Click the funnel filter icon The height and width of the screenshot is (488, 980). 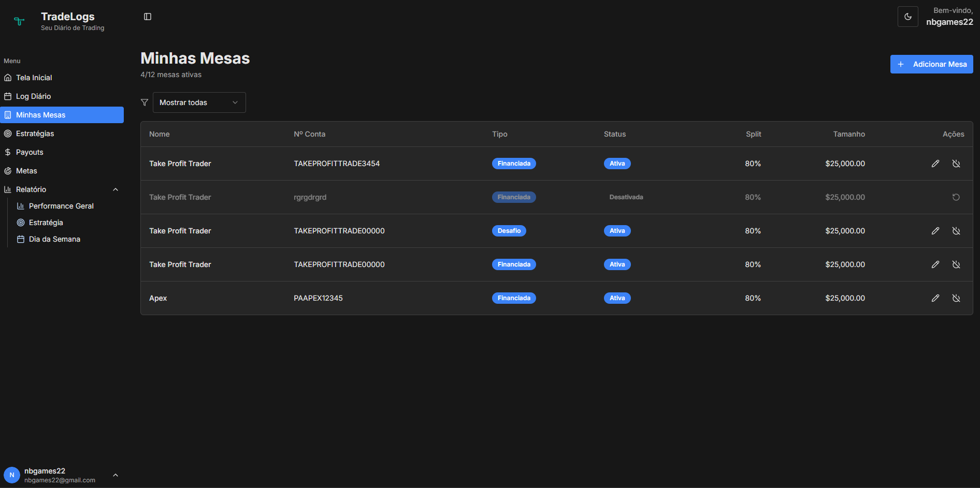[x=145, y=102]
